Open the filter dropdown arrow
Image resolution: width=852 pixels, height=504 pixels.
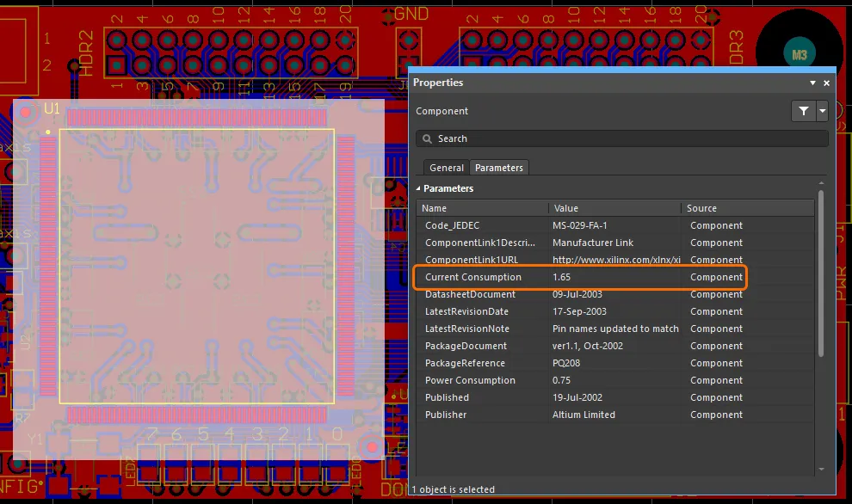823,111
